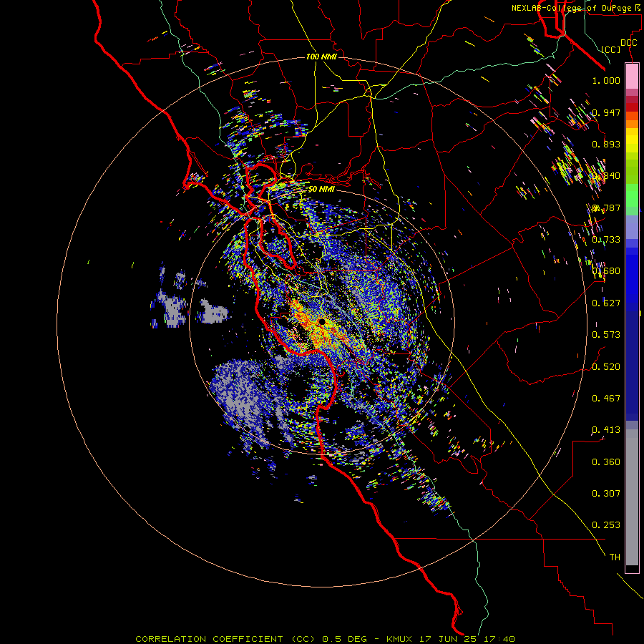644x644 pixels.
Task: Click the 0.360 value on the color scale
Action: tap(606, 462)
